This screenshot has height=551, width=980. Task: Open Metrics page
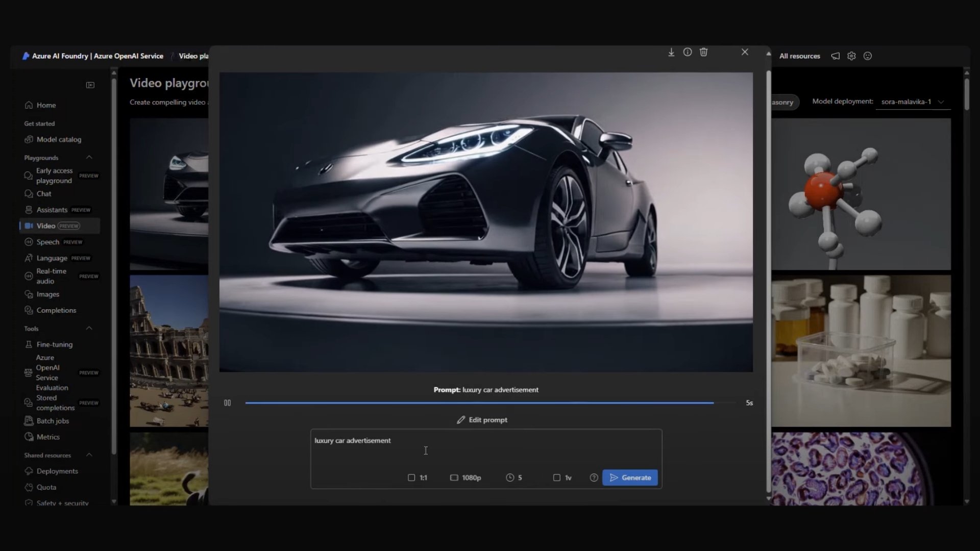click(42, 437)
